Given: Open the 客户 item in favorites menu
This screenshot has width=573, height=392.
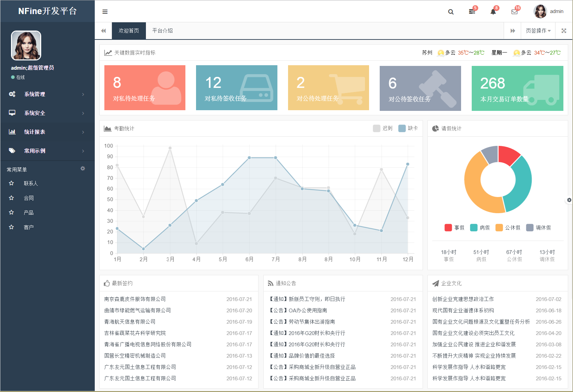Looking at the screenshot, I should tap(28, 227).
